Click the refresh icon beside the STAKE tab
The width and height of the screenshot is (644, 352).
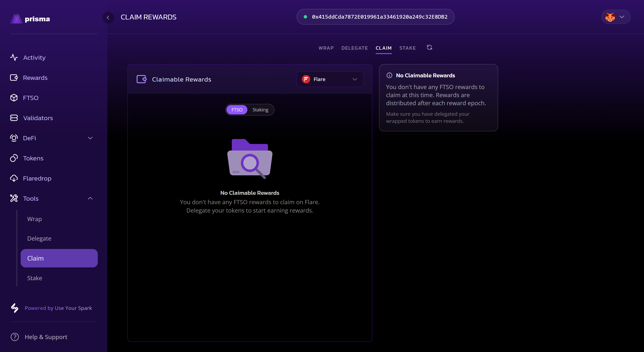click(429, 47)
